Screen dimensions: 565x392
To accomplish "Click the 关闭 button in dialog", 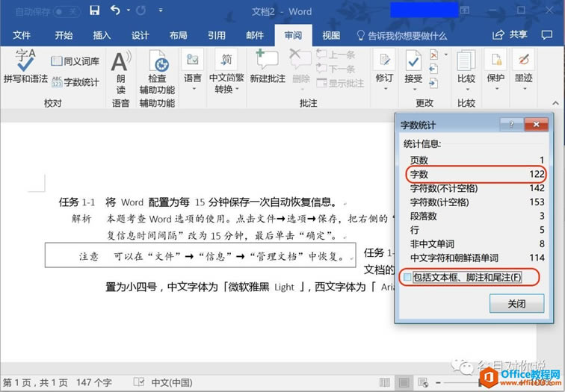I will [x=516, y=303].
